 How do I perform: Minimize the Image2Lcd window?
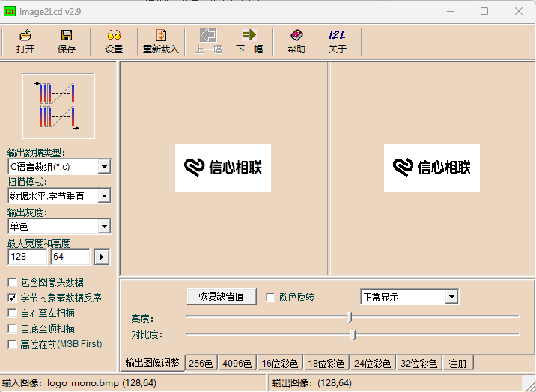(451, 12)
